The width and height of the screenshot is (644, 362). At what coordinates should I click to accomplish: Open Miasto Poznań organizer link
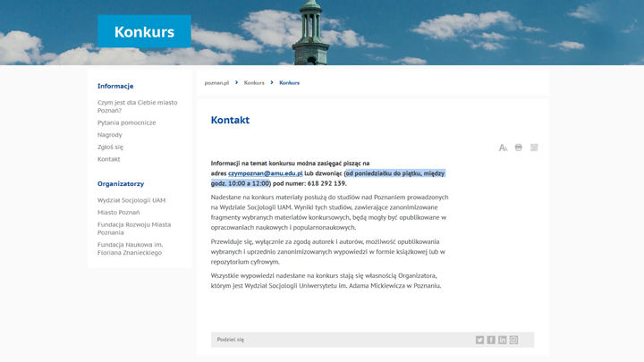(x=118, y=213)
